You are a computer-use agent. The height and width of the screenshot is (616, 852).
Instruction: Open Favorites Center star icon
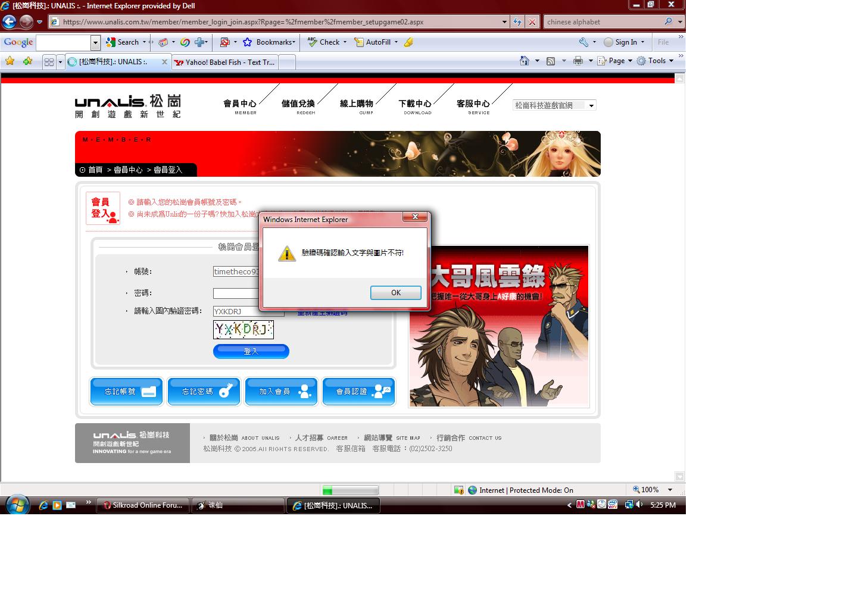pos(10,61)
